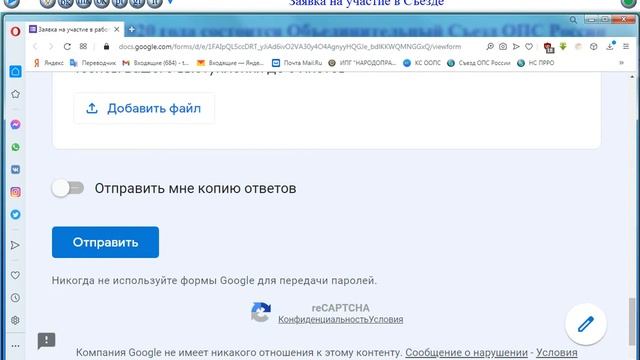Open page zoom search icon in address bar
This screenshot has width=640, height=360.
point(490,47)
